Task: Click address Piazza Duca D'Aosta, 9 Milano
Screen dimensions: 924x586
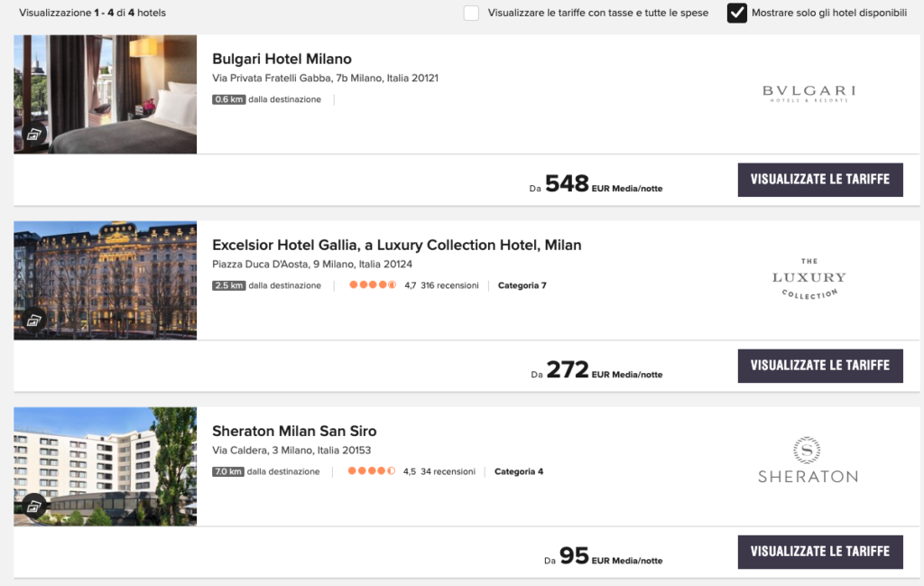Action: [x=312, y=265]
